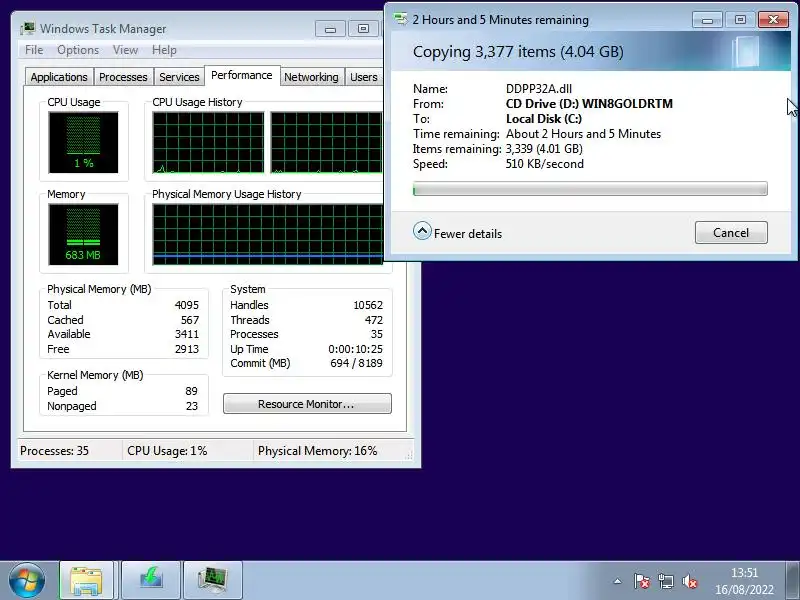Collapse with the Fewer details arrow

pos(422,231)
